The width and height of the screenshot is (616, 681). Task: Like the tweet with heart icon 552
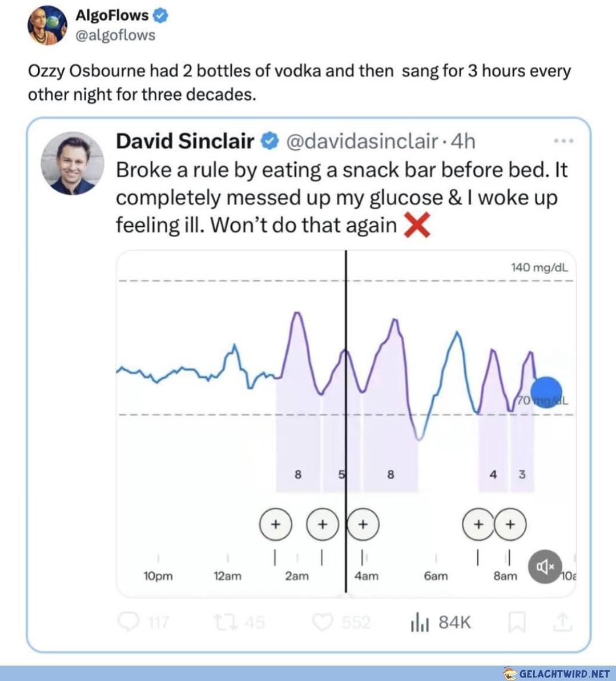click(323, 622)
